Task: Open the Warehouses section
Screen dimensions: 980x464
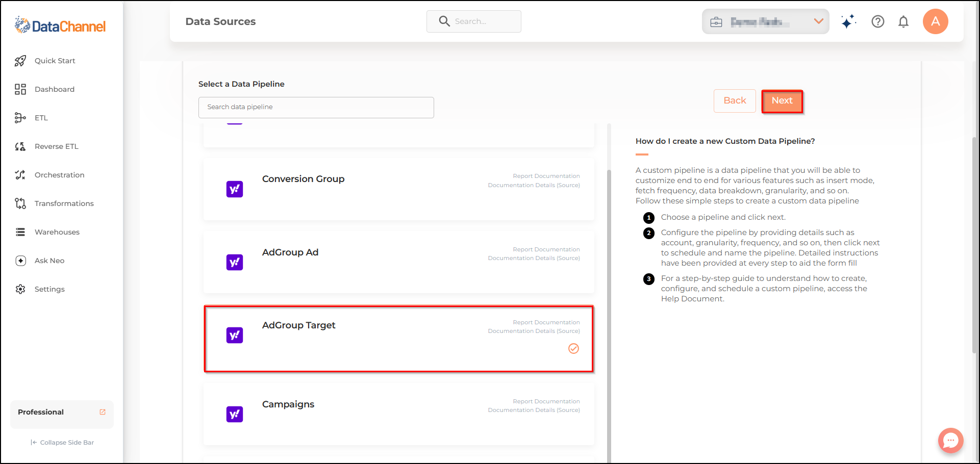Action: (x=57, y=232)
